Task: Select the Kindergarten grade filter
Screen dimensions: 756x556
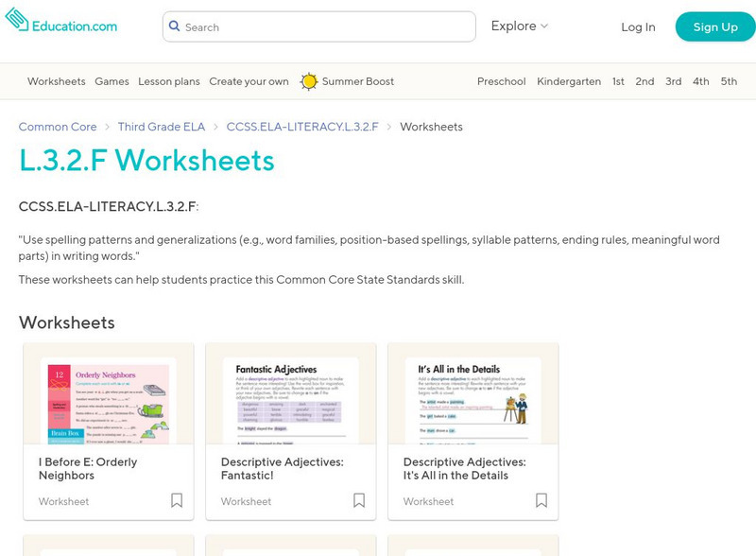Action: (x=569, y=81)
